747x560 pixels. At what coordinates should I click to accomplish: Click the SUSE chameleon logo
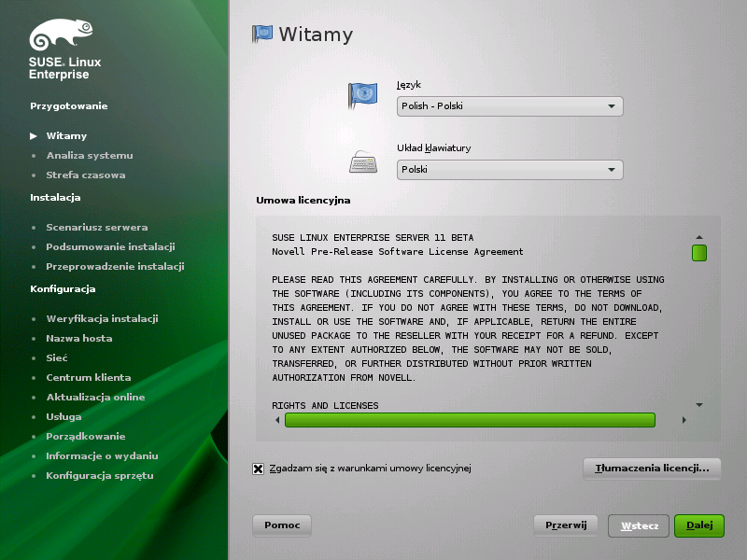click(61, 35)
